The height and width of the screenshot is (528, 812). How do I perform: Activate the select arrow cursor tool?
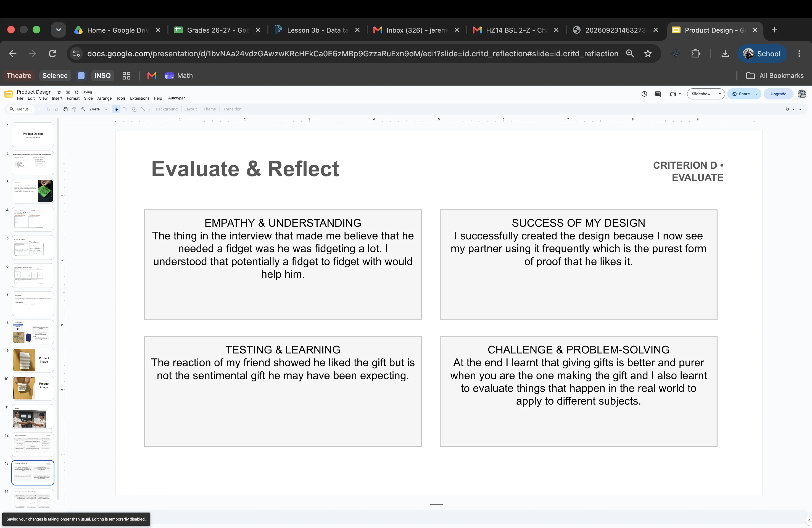click(116, 109)
